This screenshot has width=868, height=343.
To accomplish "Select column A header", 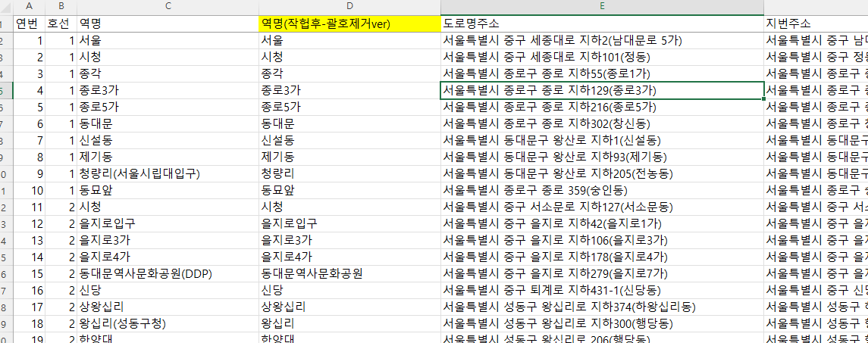I will pyautogui.click(x=30, y=7).
